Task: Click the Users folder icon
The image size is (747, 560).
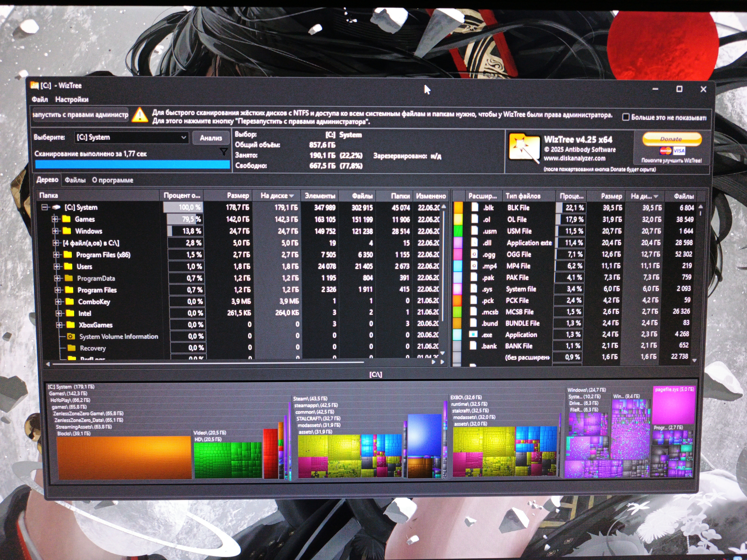Action: (x=68, y=266)
